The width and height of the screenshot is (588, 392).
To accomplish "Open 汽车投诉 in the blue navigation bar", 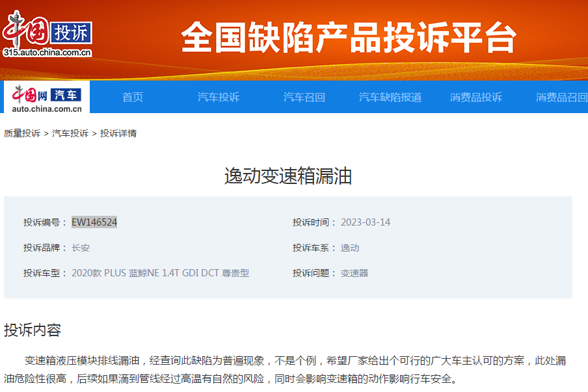I will tap(219, 97).
